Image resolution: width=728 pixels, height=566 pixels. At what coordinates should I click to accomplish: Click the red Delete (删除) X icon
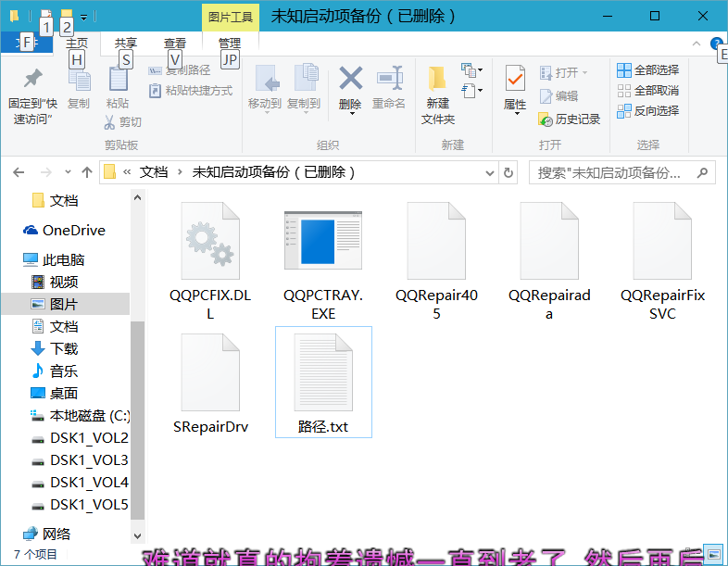(350, 78)
